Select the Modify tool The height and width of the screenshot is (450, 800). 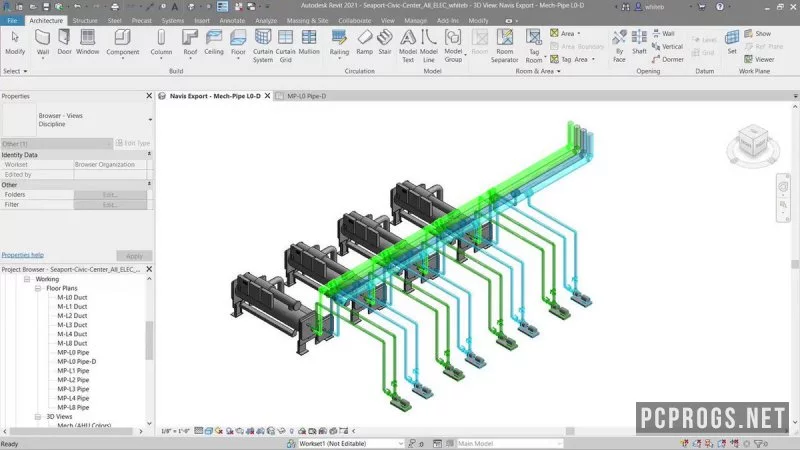[x=15, y=43]
